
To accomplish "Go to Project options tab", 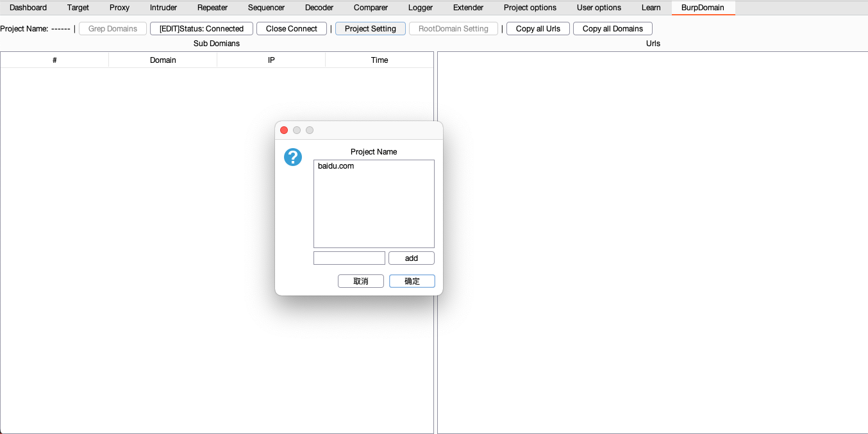I will pos(530,8).
